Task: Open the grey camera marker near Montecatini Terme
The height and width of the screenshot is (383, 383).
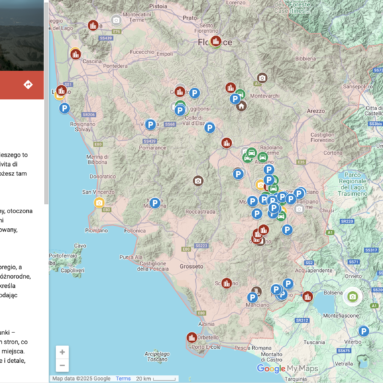Action: pos(116,21)
